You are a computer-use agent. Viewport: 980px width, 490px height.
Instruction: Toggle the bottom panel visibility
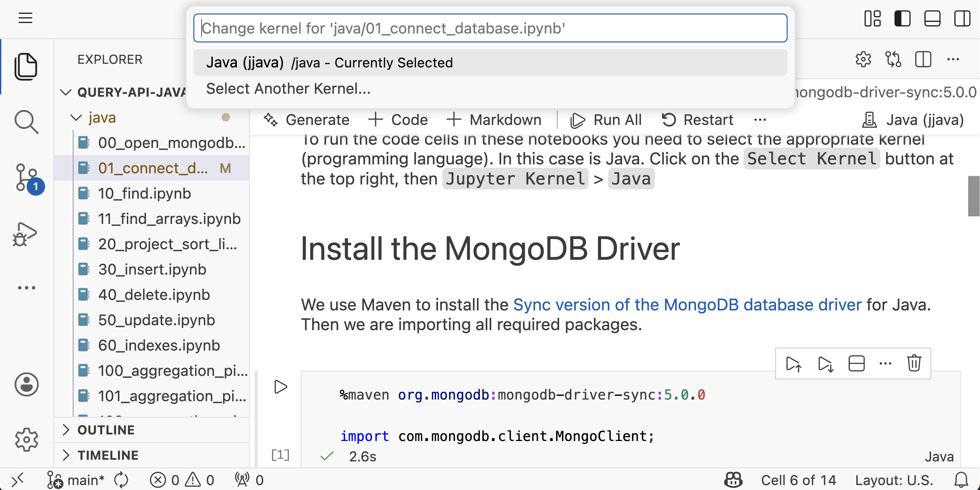point(932,18)
